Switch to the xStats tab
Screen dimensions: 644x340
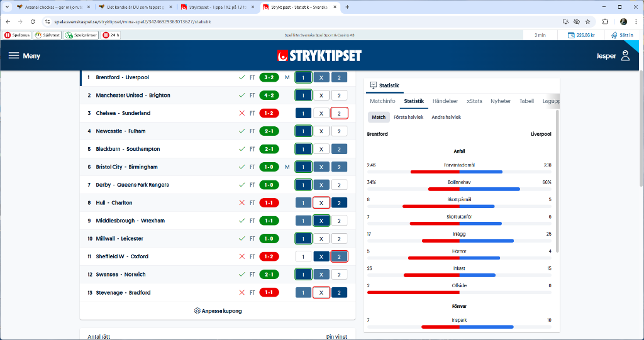pos(474,101)
